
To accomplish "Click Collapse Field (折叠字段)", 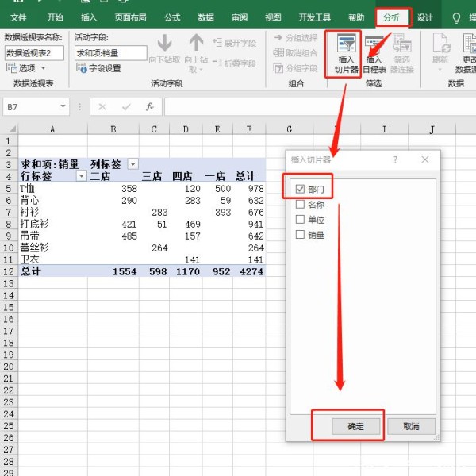I will 234,63.
